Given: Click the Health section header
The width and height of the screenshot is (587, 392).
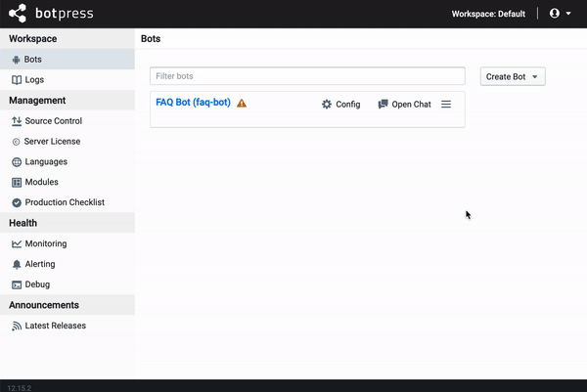Looking at the screenshot, I should [23, 223].
